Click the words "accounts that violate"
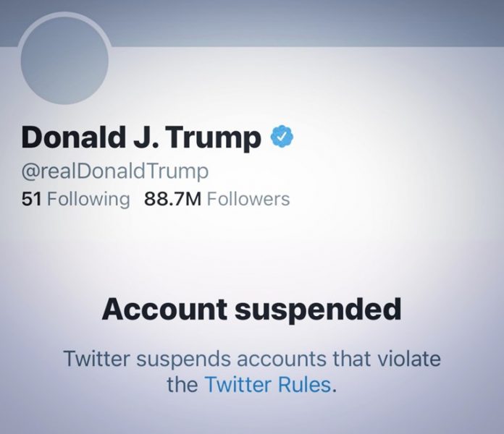 click(350, 358)
